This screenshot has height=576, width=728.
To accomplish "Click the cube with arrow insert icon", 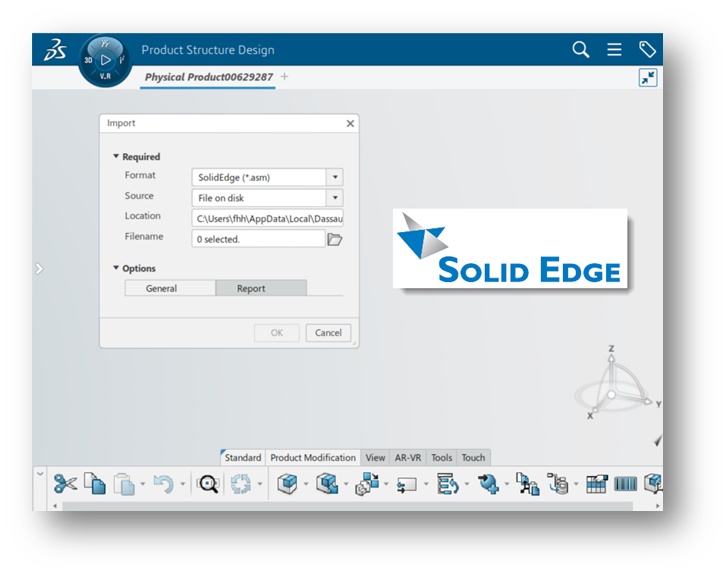I will tap(327, 484).
